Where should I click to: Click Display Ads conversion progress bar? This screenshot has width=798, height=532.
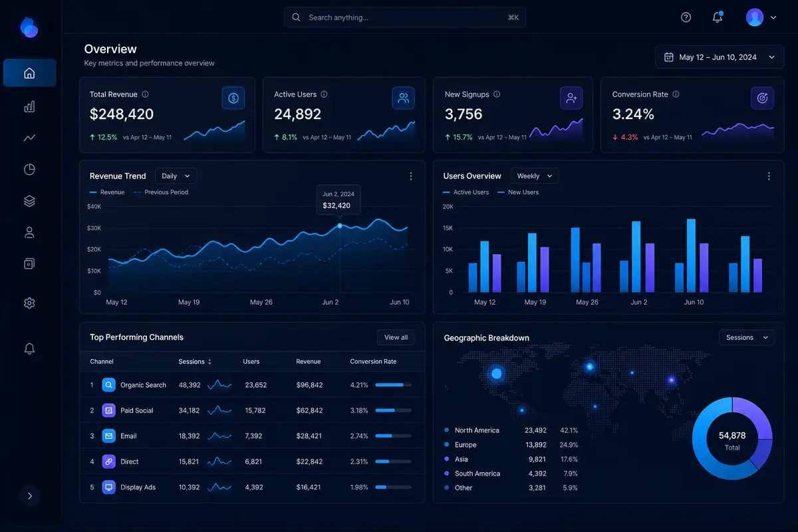coord(393,487)
